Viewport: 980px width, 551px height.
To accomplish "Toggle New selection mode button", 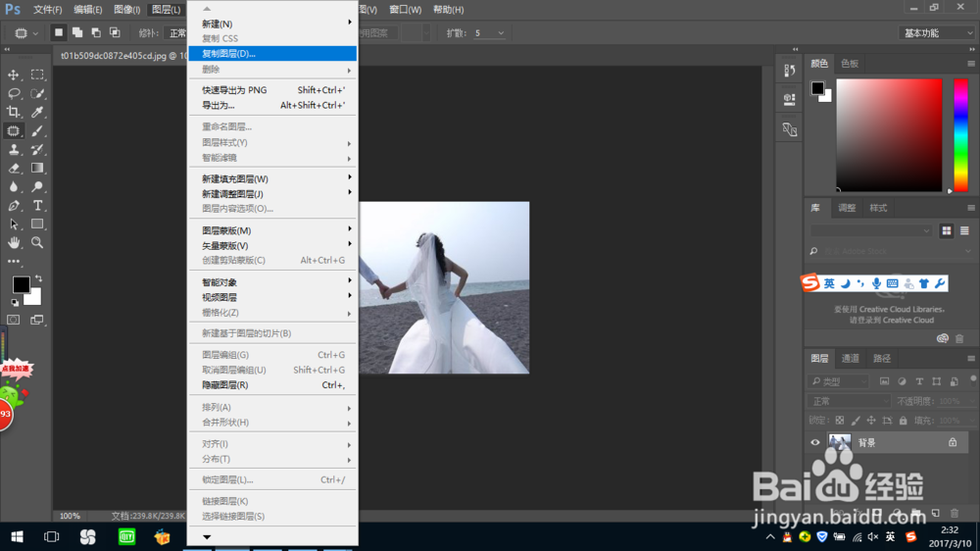I will 58,32.
